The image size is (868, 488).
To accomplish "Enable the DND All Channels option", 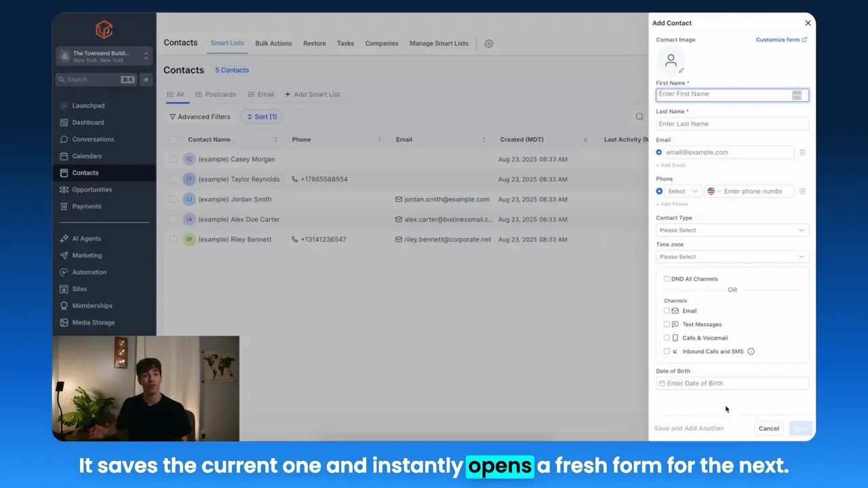I will pos(667,279).
